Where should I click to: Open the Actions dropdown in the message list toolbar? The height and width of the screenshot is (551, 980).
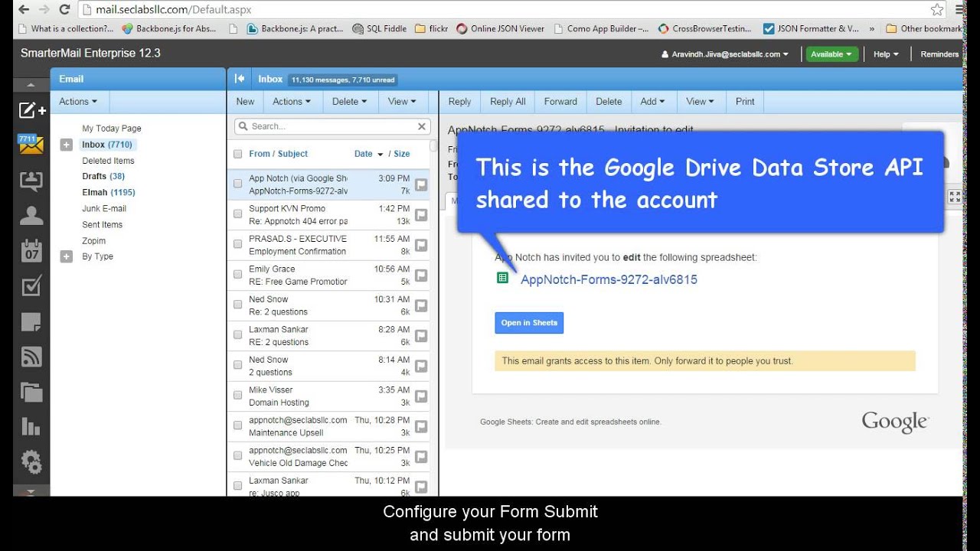292,102
